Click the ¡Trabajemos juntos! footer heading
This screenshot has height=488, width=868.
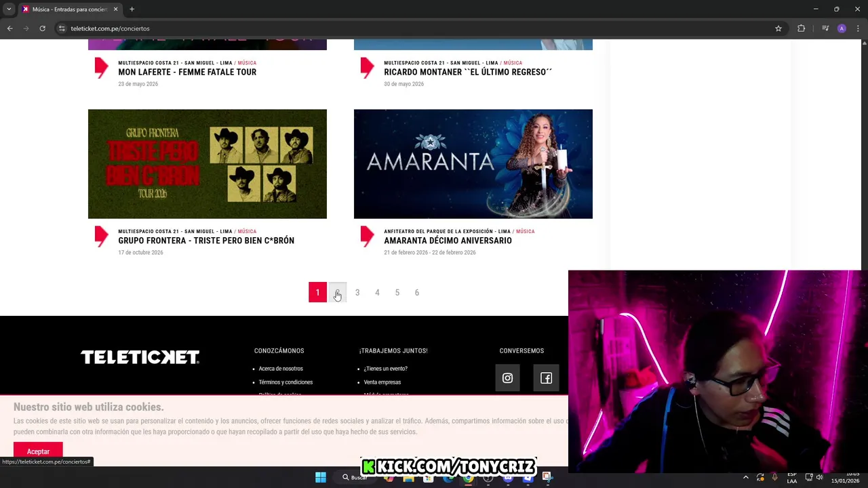393,351
